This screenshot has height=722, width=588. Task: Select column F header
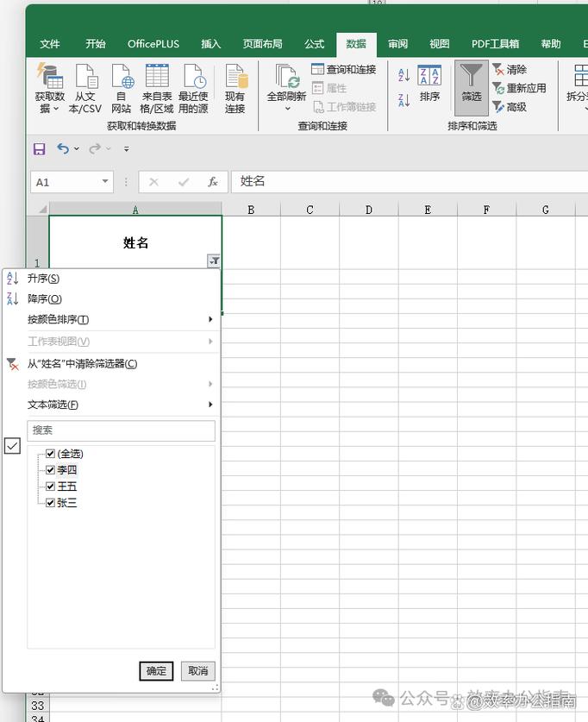(x=487, y=210)
